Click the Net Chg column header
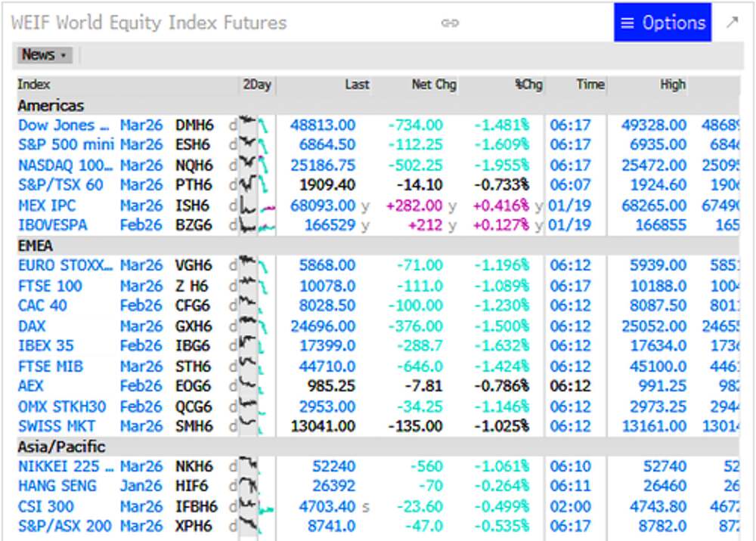756x541 pixels. (433, 85)
